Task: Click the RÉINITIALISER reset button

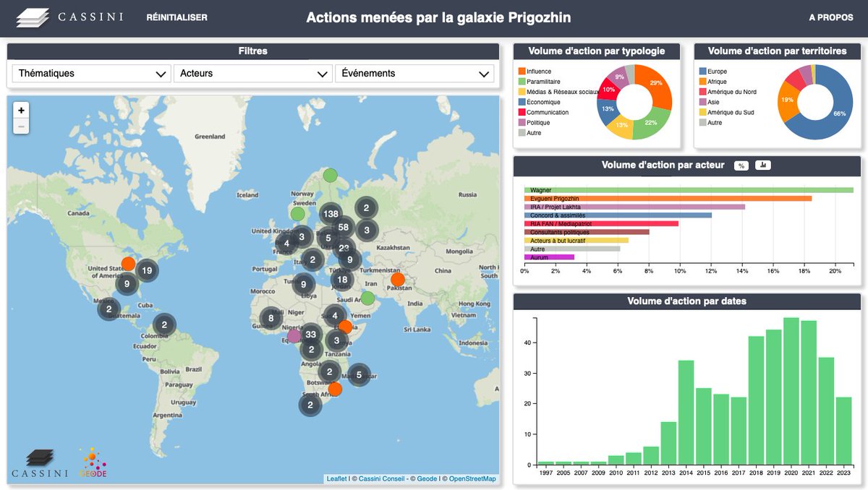Action: pyautogui.click(x=176, y=17)
